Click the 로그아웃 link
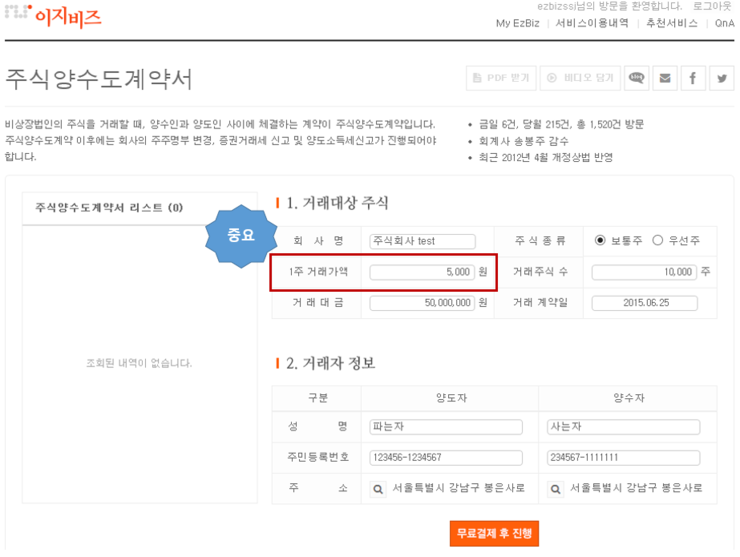The image size is (740, 557). 712,6
